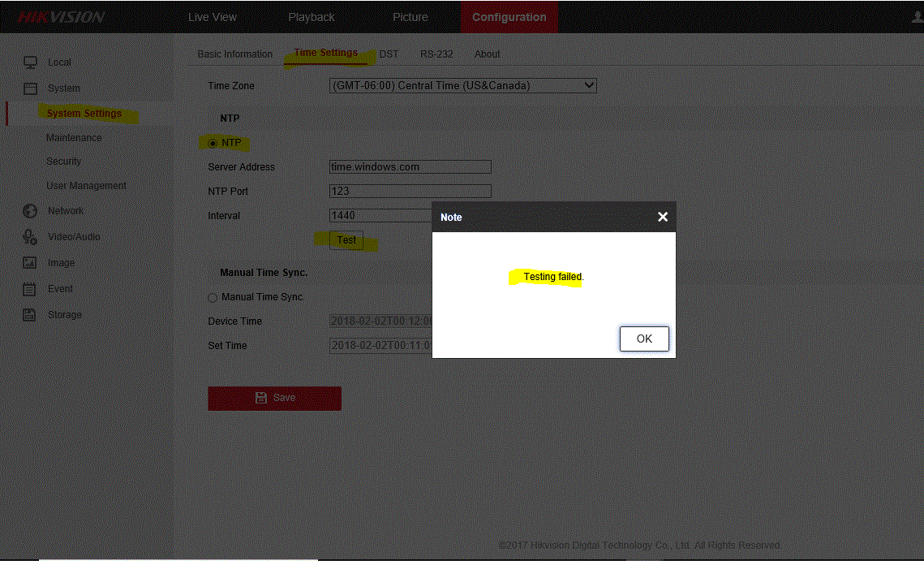Select the Manual Time Sync. radio button

(213, 298)
